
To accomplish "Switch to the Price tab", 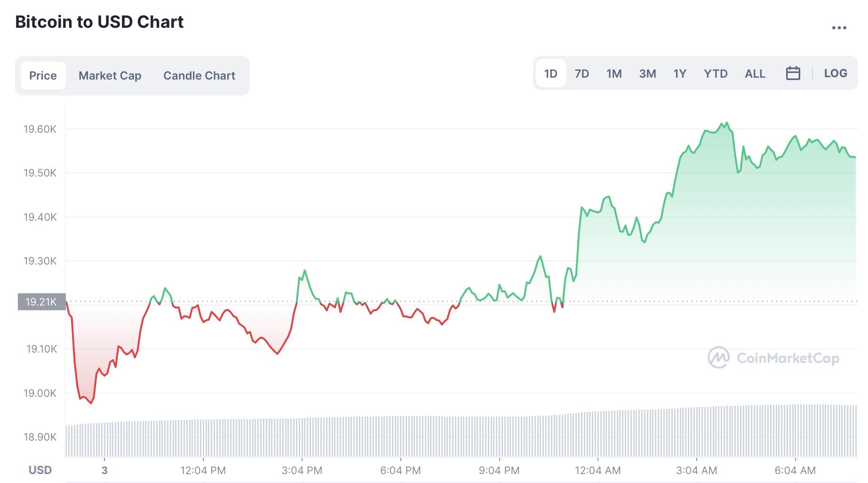I will pos(43,76).
